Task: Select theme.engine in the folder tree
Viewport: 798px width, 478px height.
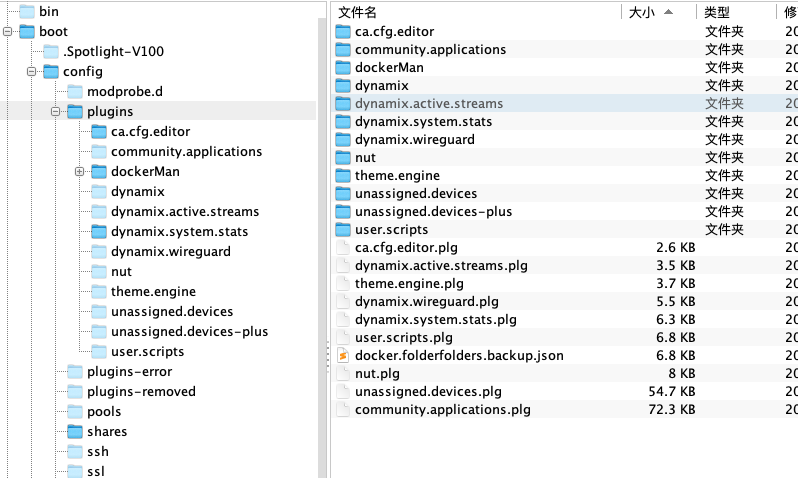Action: pyautogui.click(x=153, y=292)
